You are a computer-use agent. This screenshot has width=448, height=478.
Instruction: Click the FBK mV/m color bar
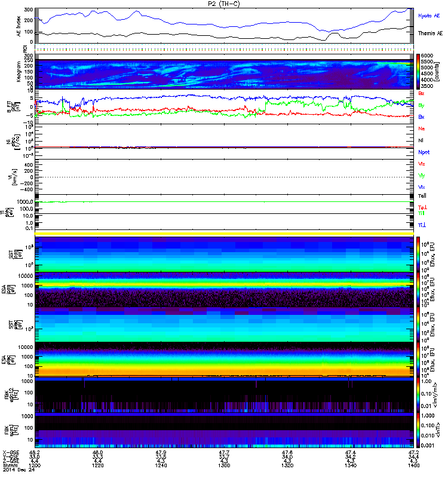pyautogui.click(x=418, y=395)
